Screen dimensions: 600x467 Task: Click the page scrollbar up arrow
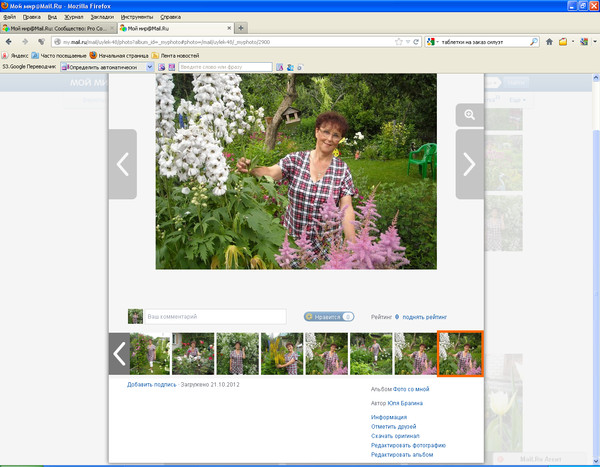(x=596, y=78)
